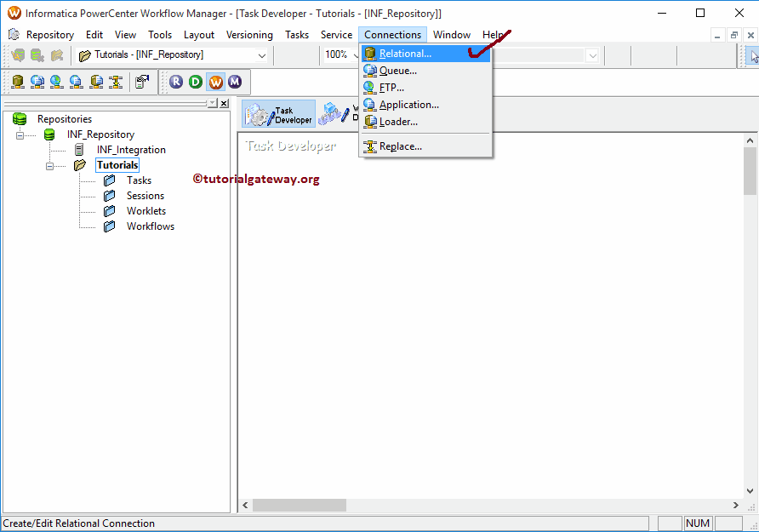Click the Workflows folder icon in tree

click(110, 226)
